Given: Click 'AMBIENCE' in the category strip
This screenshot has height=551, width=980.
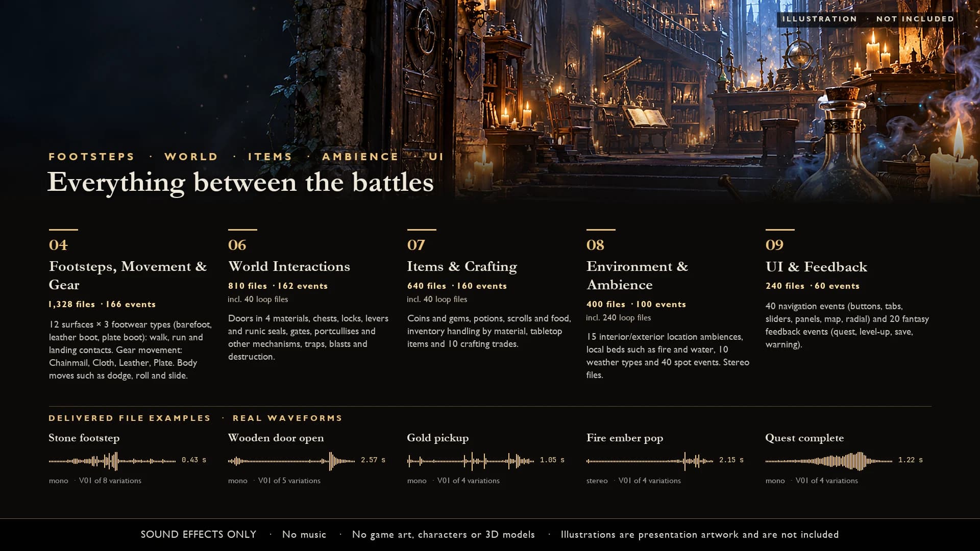Looking at the screenshot, I should [360, 157].
